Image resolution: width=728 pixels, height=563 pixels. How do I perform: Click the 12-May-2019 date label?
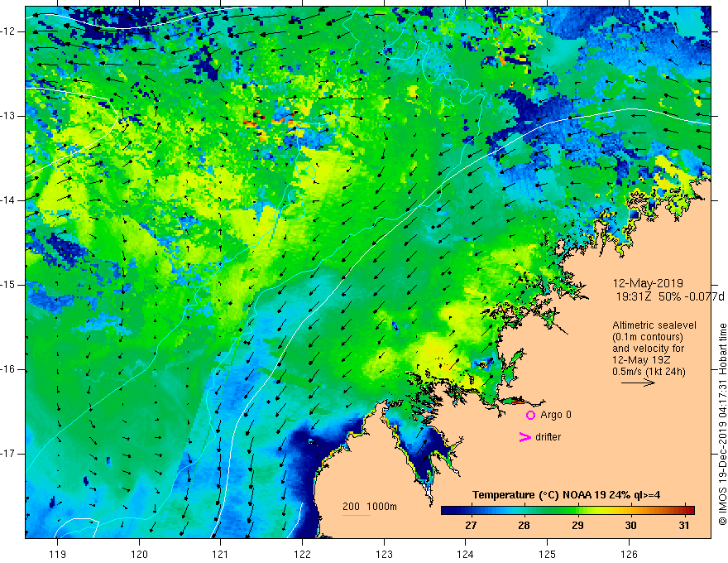[648, 283]
